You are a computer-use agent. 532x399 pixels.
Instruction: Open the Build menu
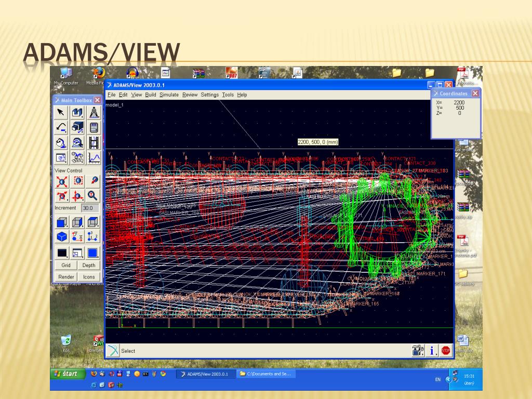click(x=151, y=95)
